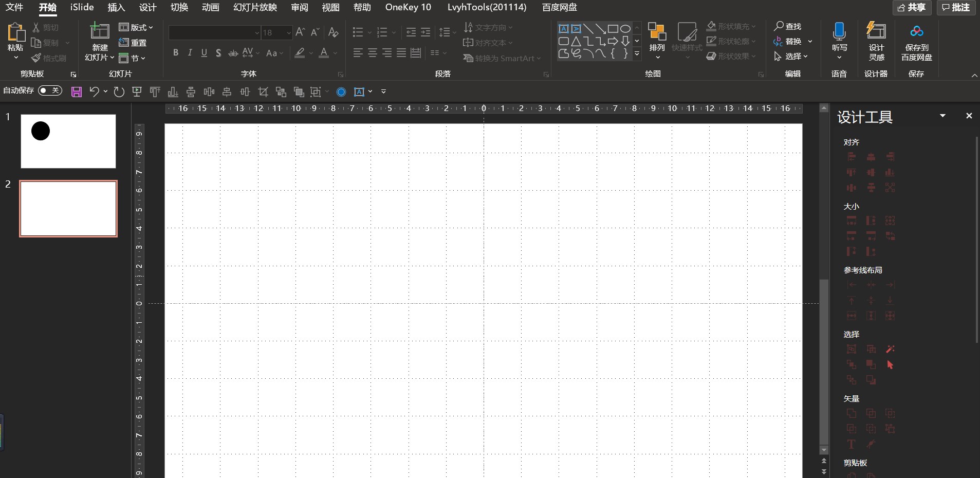Open the 插入 ribbon tab
The image size is (980, 478).
pos(116,7)
